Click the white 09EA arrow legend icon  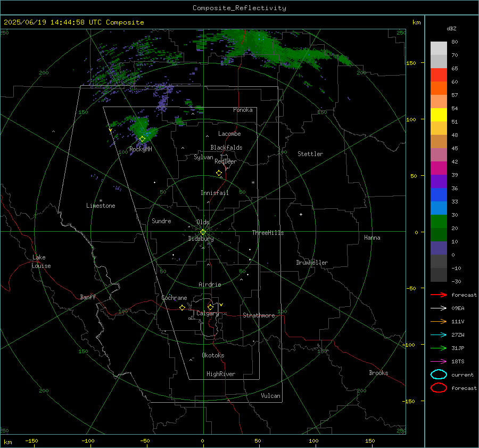coord(439,308)
